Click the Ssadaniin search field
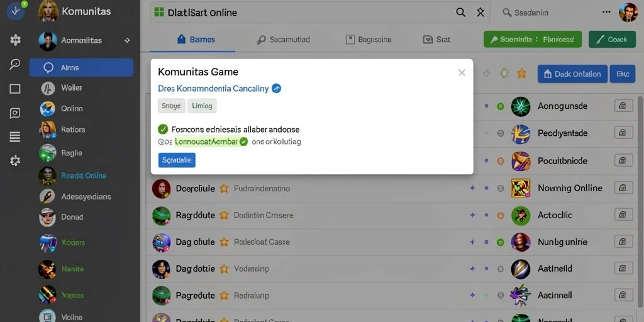644x322 pixels. tap(550, 13)
